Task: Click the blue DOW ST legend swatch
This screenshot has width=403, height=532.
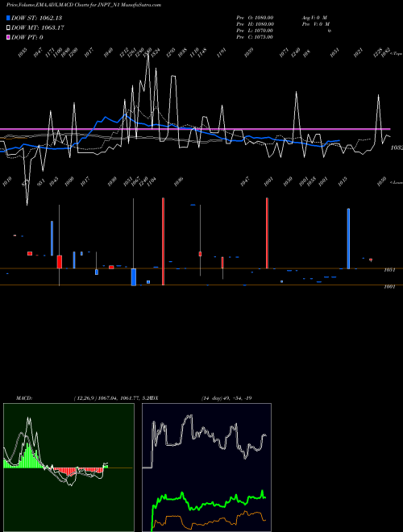Action: 8,18
